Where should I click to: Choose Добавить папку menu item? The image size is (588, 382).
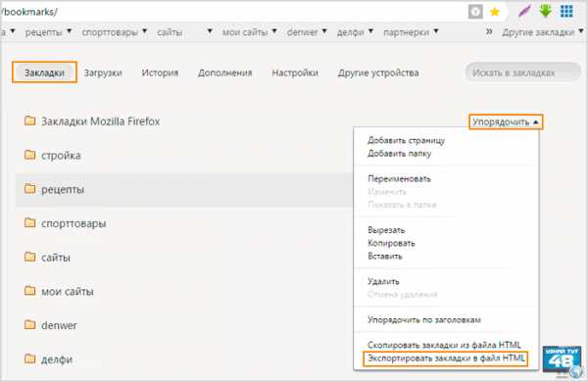(x=400, y=154)
